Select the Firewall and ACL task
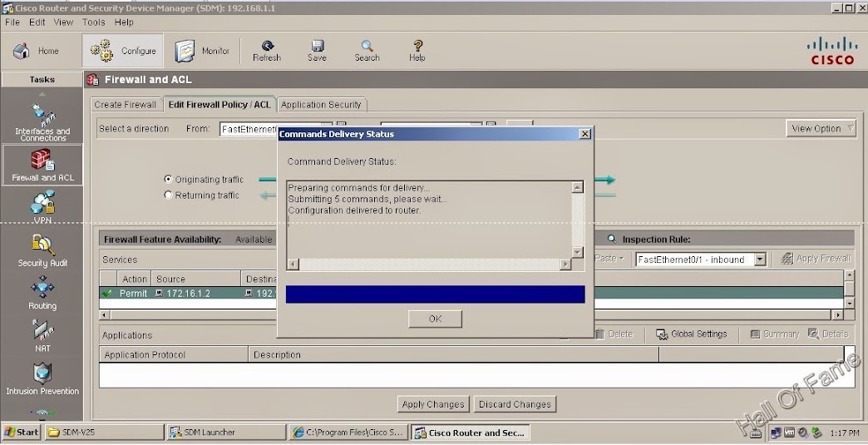The width and height of the screenshot is (868, 445). click(42, 165)
